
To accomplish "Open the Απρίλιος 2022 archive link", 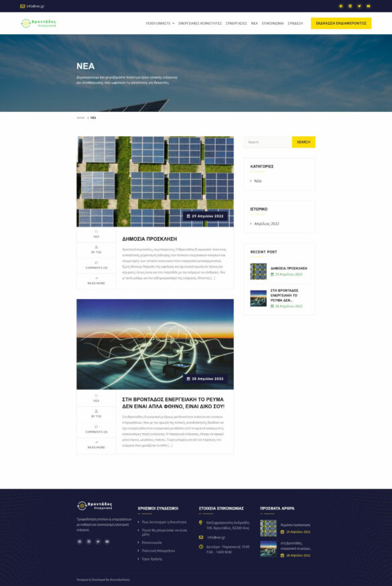I will (267, 223).
